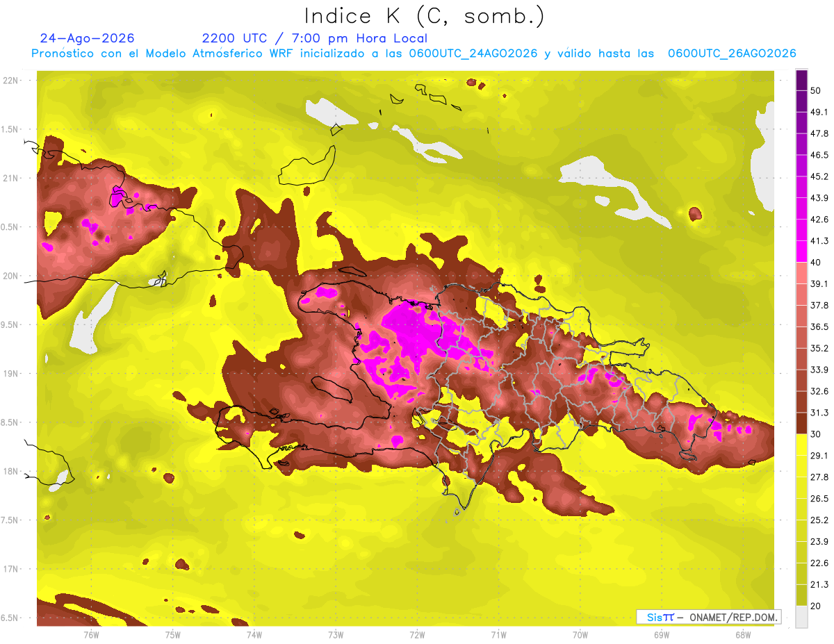Select the "76W" longitude label
This screenshot has width=834, height=644.
(x=91, y=634)
